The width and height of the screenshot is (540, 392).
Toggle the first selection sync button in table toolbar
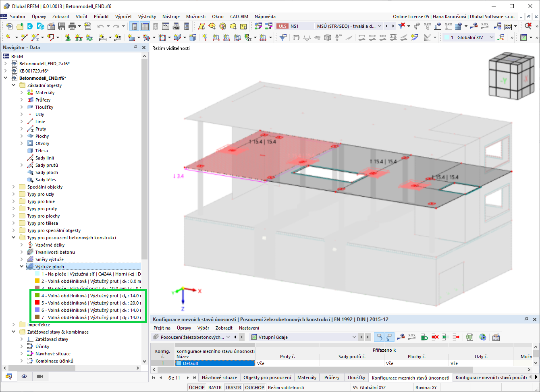379,337
